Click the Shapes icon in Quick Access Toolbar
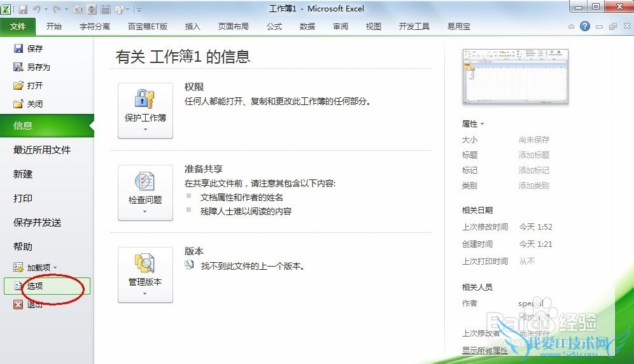Viewport: 634px width, 364px height. pos(120,9)
